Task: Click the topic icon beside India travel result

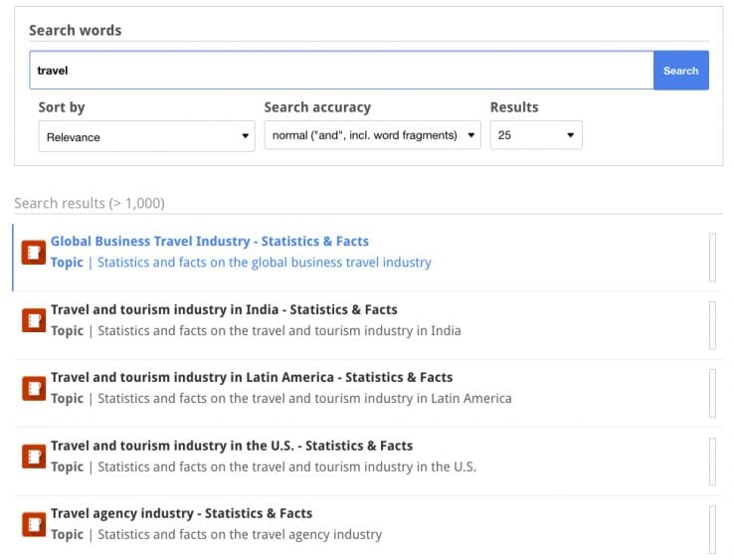Action: [34, 320]
